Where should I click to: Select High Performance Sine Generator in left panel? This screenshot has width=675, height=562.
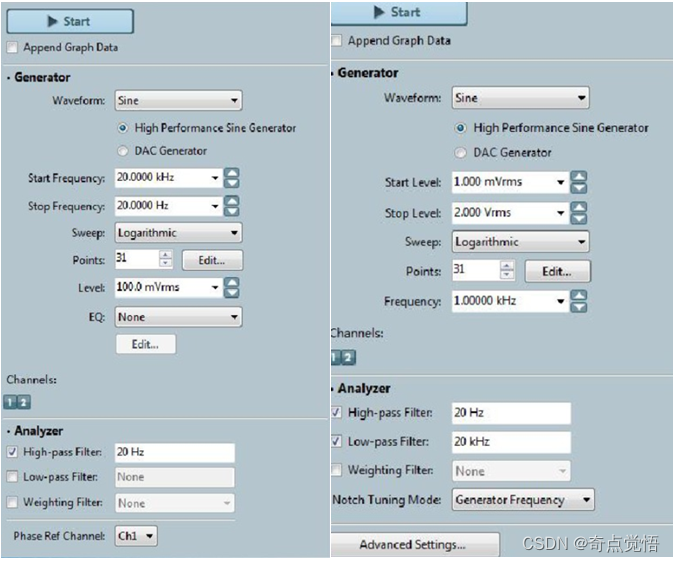pyautogui.click(x=123, y=128)
